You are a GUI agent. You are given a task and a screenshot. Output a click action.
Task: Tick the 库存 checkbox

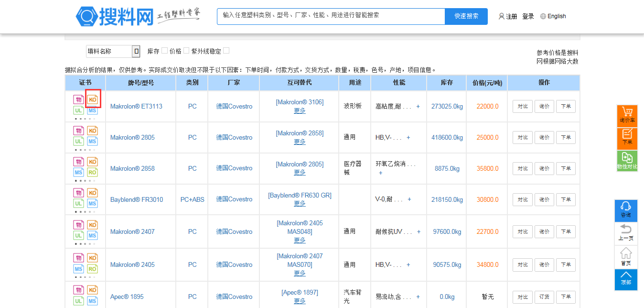click(164, 51)
